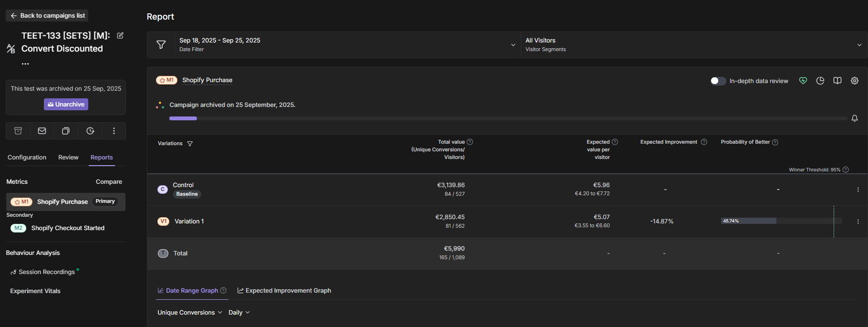Click Back to campaigns list button

click(x=47, y=16)
